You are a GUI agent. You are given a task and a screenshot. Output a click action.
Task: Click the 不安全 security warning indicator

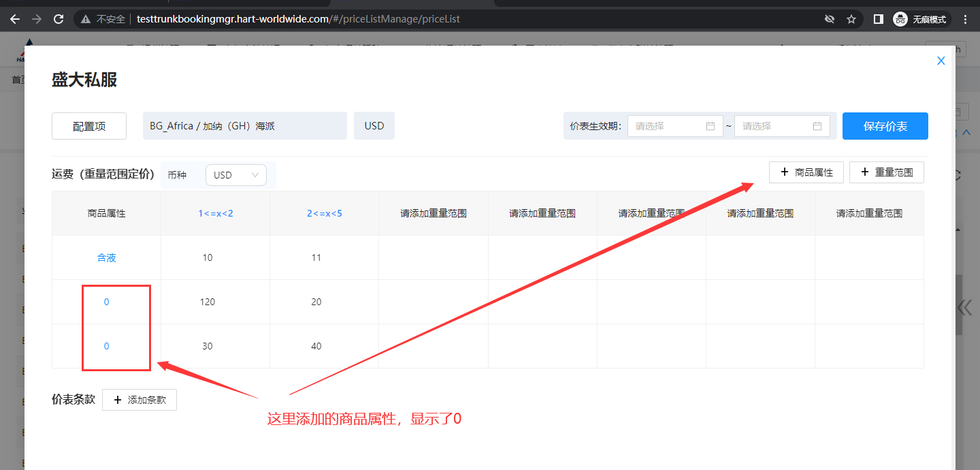click(x=103, y=19)
